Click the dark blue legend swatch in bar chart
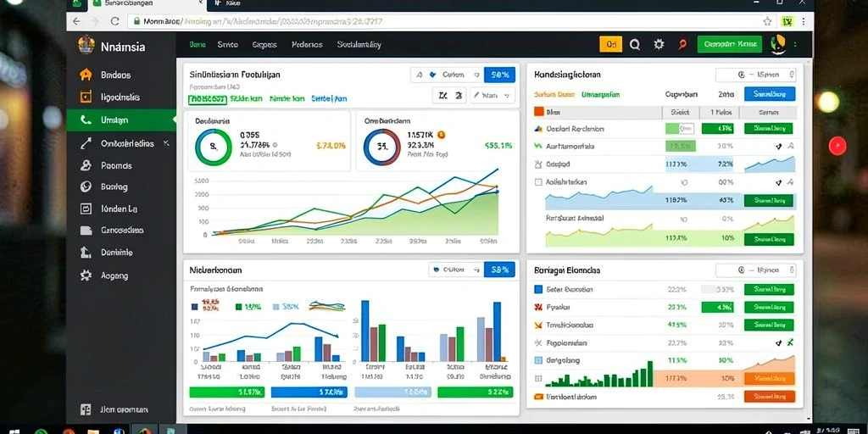Screen dimensions: 868x434 [194, 306]
